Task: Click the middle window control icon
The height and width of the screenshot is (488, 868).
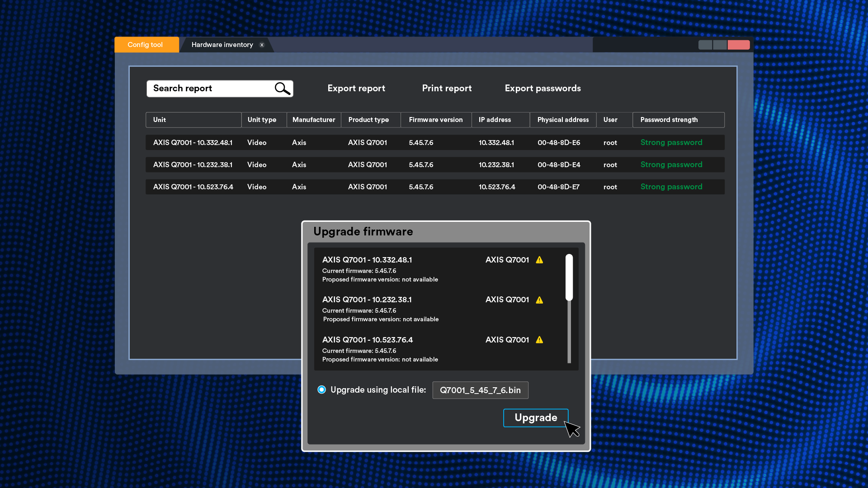Action: point(720,45)
